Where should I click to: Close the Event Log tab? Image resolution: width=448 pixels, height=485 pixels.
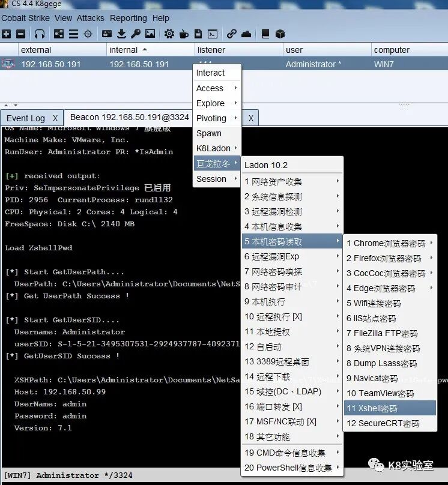point(55,118)
